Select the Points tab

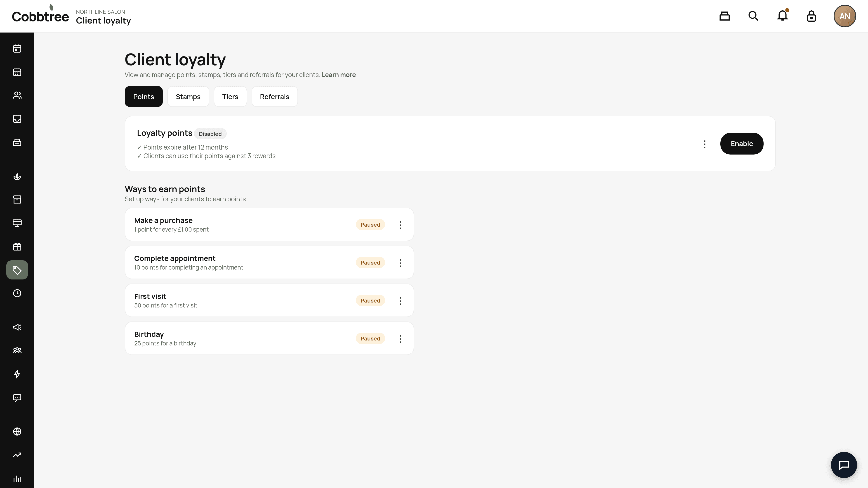pos(144,97)
